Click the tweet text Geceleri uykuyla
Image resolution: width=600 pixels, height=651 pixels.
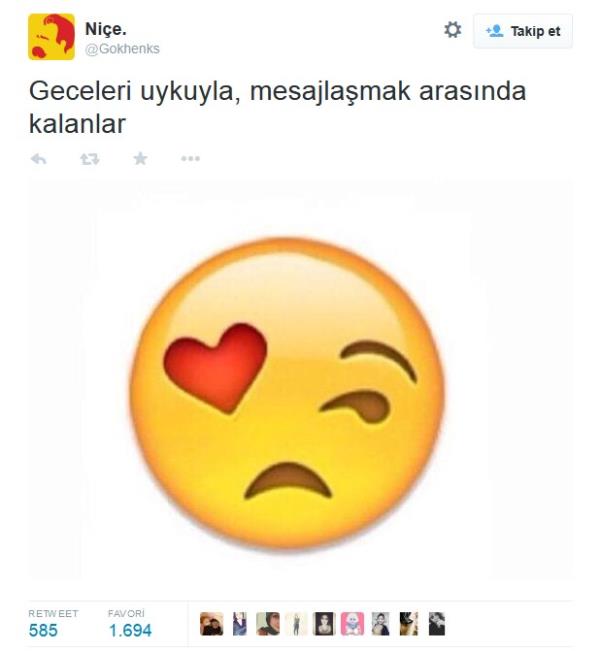pos(135,91)
